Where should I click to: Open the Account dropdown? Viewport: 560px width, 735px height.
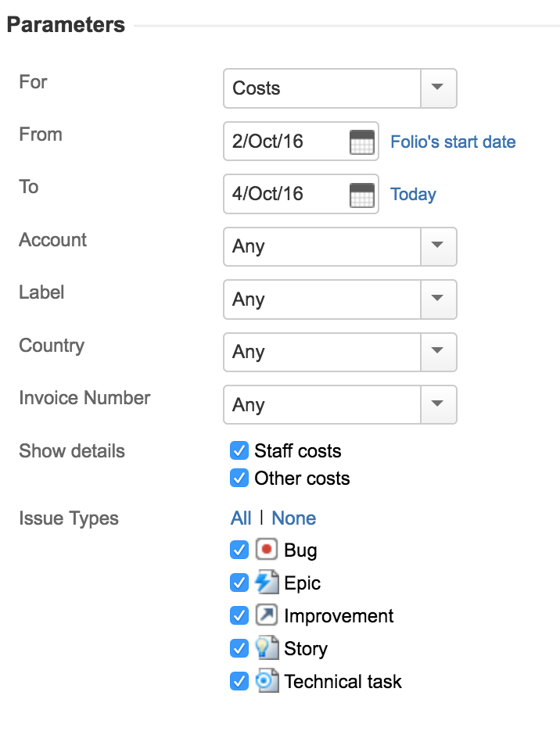tap(438, 246)
